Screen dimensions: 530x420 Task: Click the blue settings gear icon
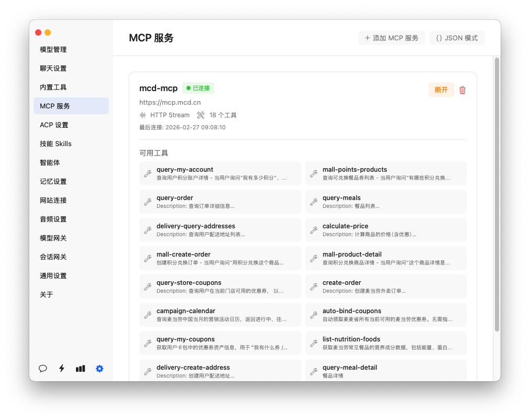tap(100, 369)
